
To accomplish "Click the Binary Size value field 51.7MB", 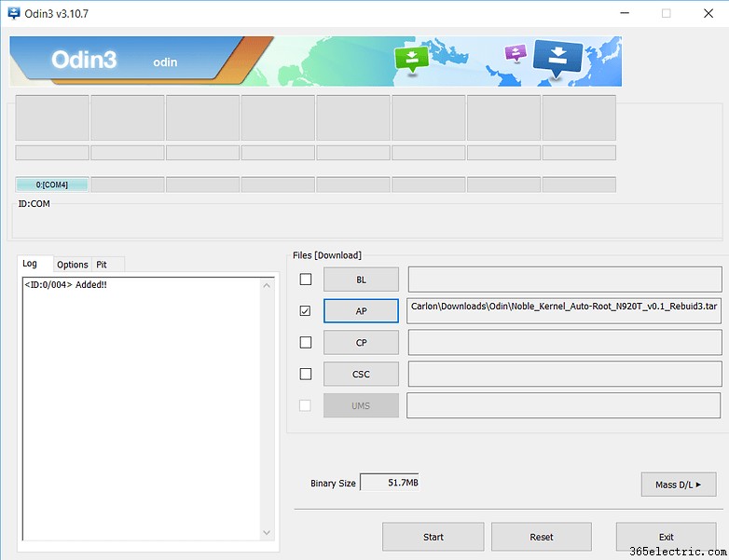I will point(390,483).
